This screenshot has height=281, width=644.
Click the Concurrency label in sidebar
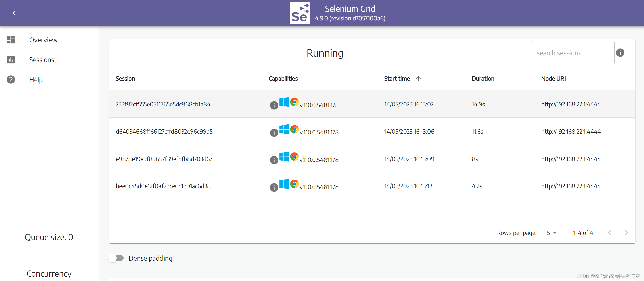point(49,274)
